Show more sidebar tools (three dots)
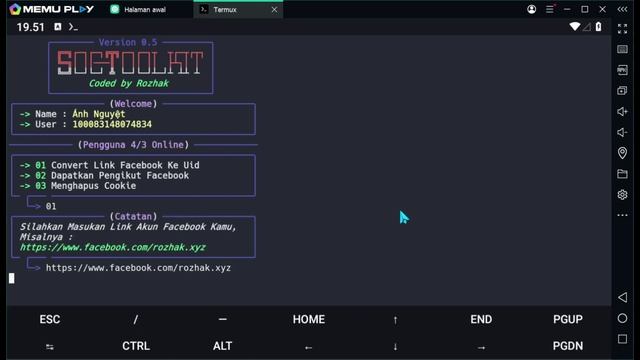The image size is (640, 360). 622,215
